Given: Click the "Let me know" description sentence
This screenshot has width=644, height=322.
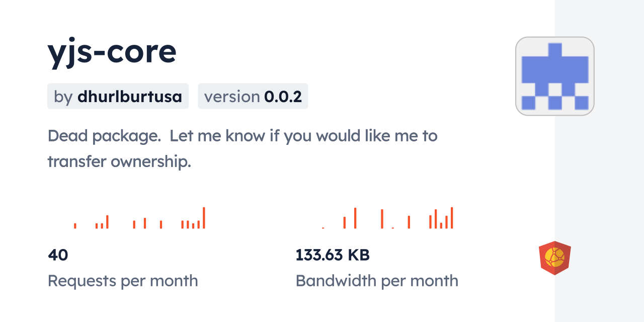Looking at the screenshot, I should (303, 136).
